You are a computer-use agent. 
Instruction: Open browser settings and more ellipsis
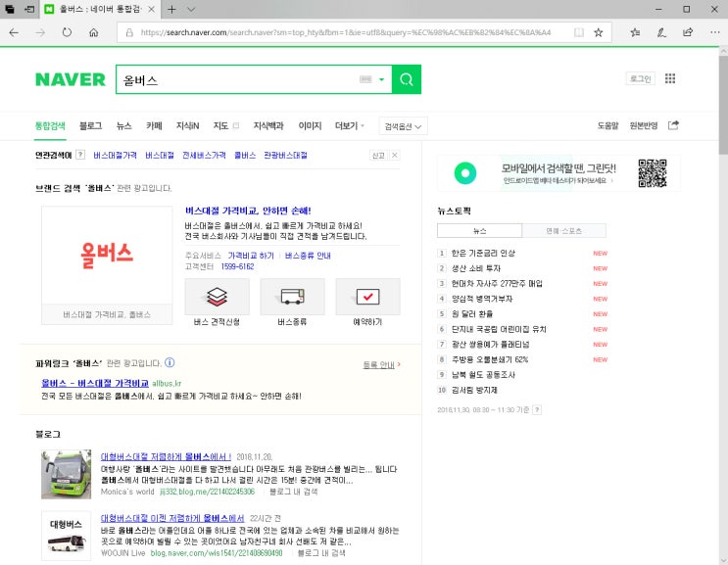(715, 32)
